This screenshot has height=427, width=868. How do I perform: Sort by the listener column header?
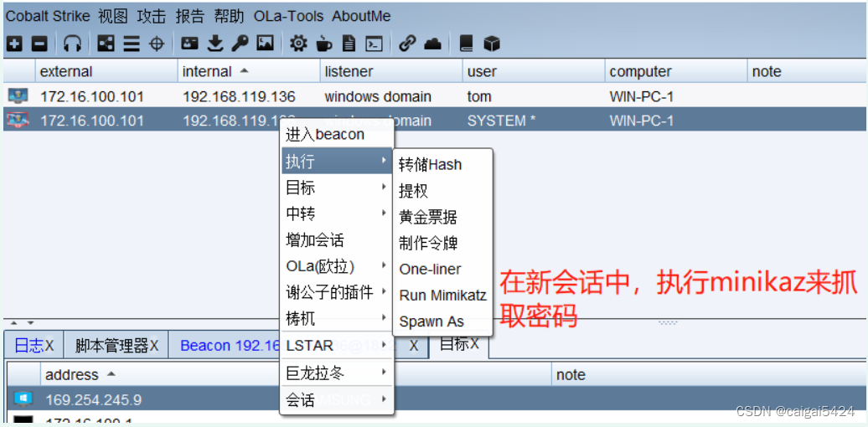pos(390,71)
